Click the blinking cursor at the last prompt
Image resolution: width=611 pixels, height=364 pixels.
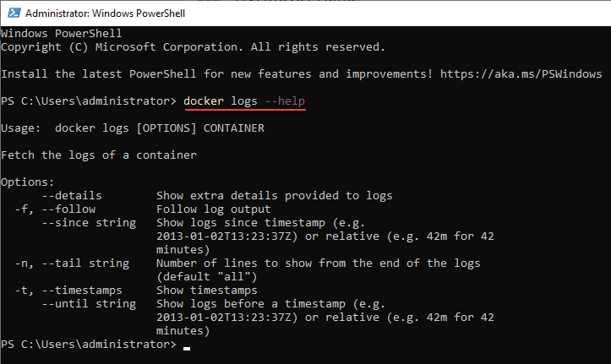coord(187,349)
